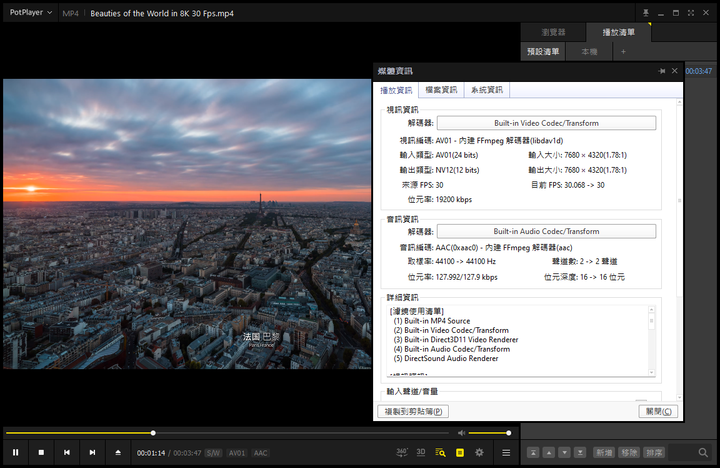Switch to the 瀏覽器 tab
This screenshot has height=468, width=720.
pos(553,32)
